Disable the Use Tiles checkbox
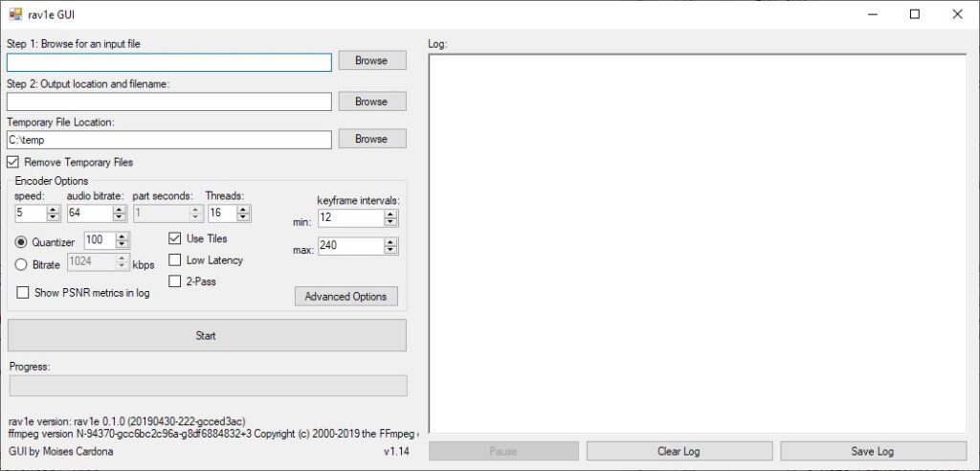This screenshot has width=980, height=471. coord(175,238)
